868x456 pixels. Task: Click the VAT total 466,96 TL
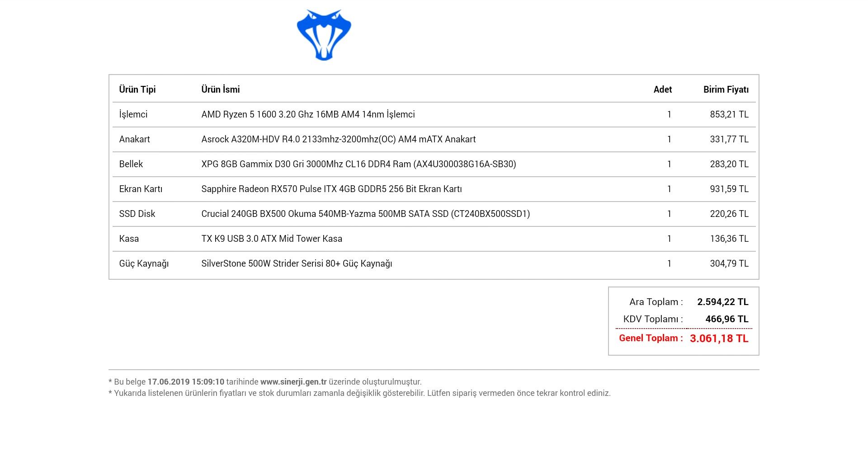727,319
